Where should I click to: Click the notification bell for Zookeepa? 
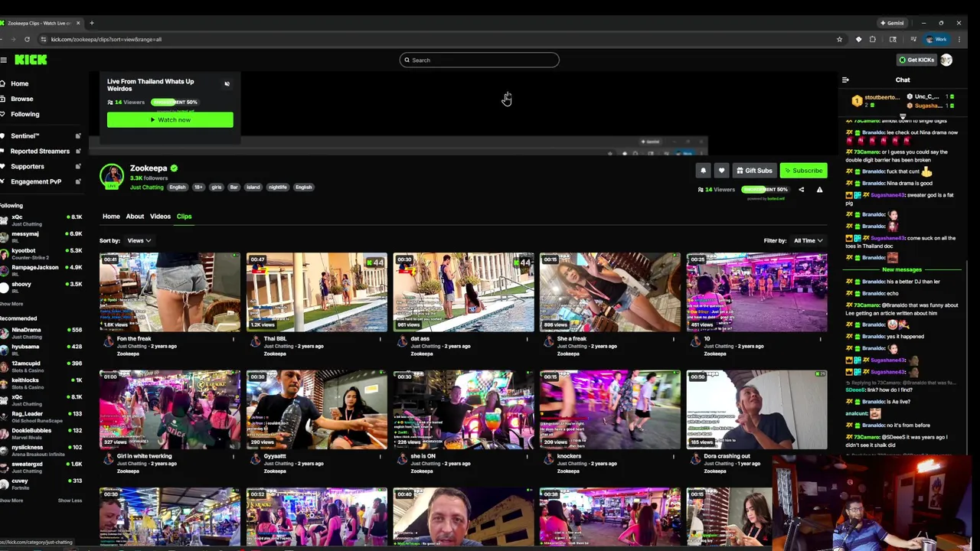[703, 171]
